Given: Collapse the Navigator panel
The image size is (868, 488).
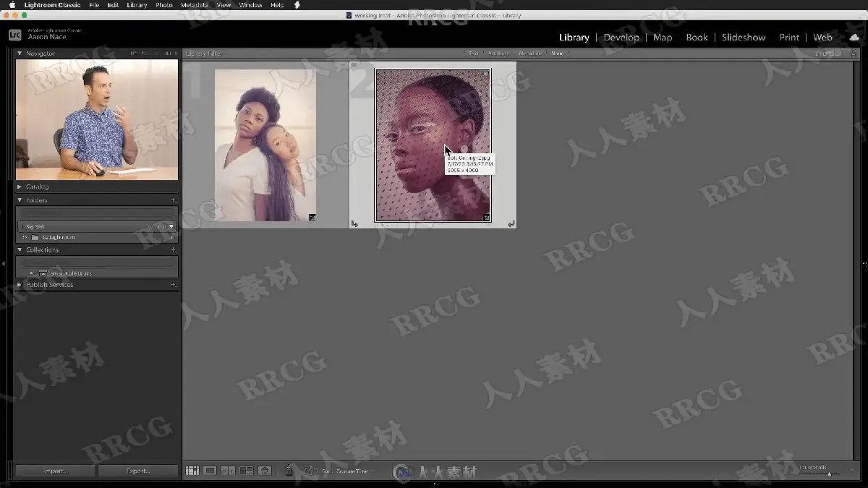Looking at the screenshot, I should tap(20, 53).
